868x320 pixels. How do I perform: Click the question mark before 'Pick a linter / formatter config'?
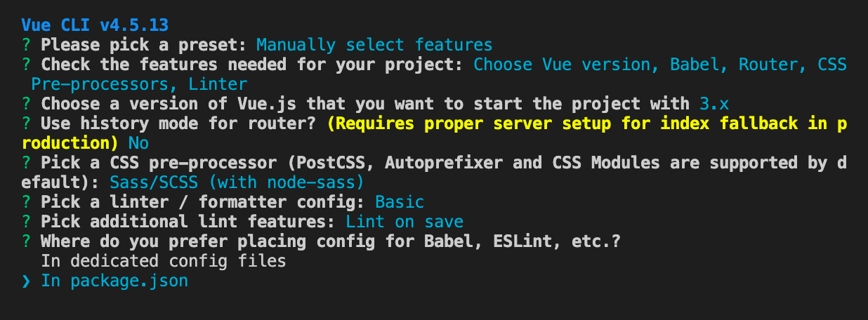(x=26, y=202)
